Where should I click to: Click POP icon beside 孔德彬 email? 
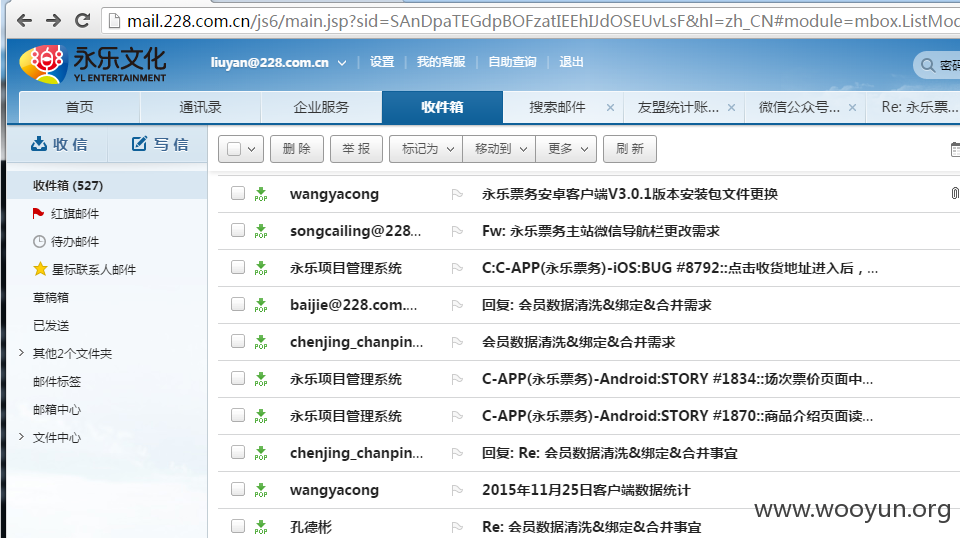tap(261, 527)
